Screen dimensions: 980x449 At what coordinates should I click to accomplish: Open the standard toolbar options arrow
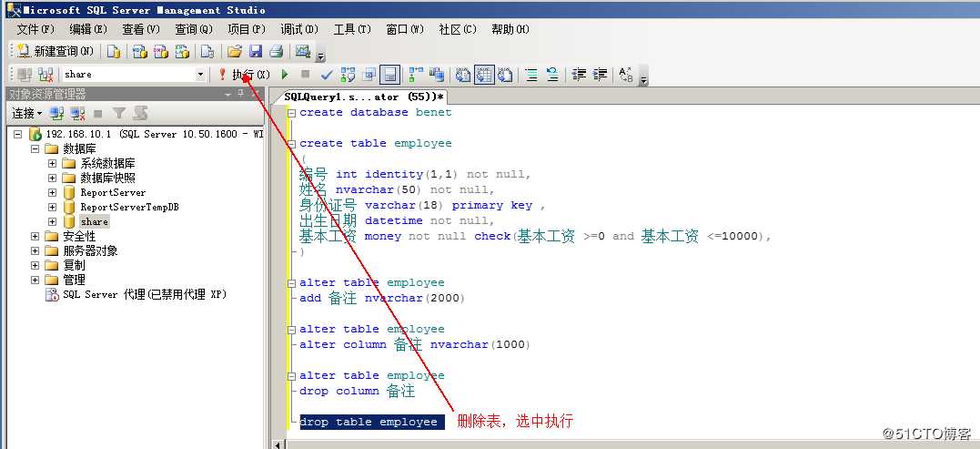tap(320, 56)
